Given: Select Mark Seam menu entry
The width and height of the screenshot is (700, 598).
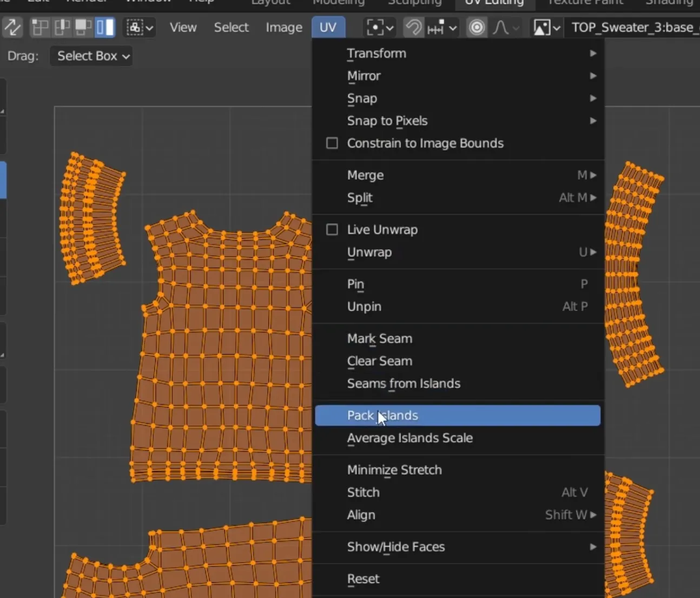Looking at the screenshot, I should pyautogui.click(x=458, y=339).
